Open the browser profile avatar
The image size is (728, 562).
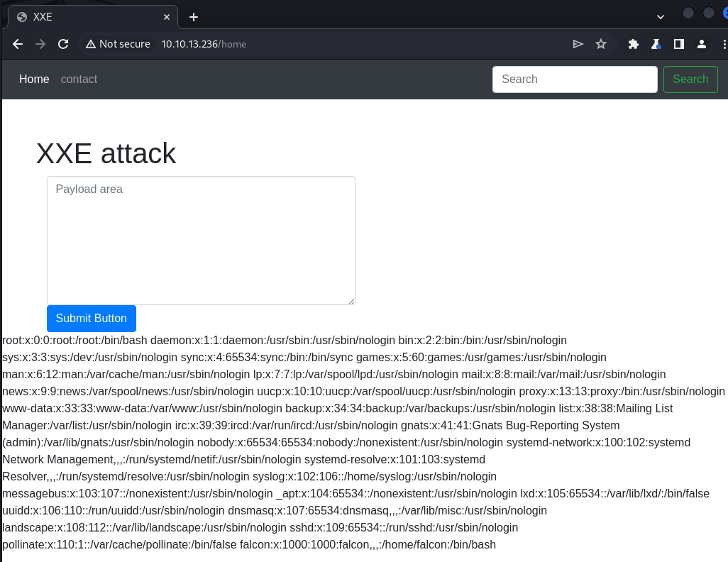(702, 43)
